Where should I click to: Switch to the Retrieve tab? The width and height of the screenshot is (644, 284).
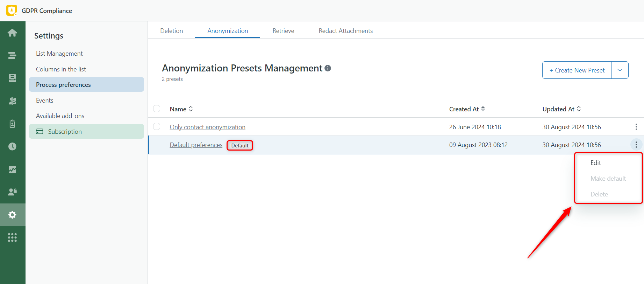[x=284, y=31]
